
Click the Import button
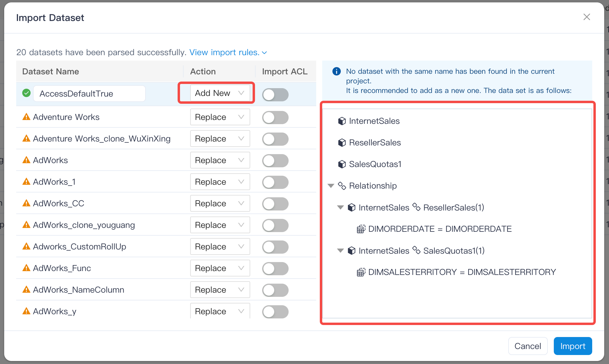[573, 346]
